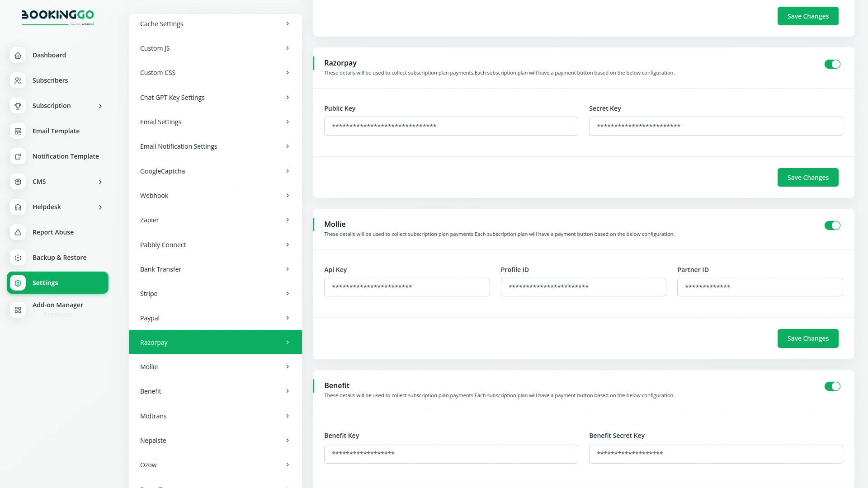Viewport: 868px width, 488px height.
Task: Click Save Changes under Razorpay
Action: click(x=808, y=177)
